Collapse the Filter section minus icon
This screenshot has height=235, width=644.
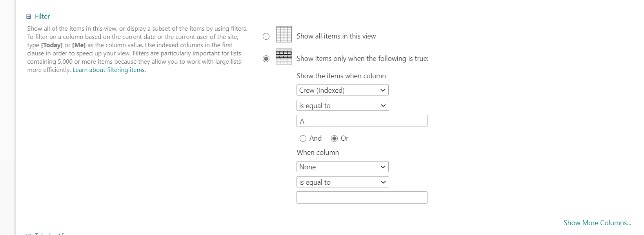point(29,17)
